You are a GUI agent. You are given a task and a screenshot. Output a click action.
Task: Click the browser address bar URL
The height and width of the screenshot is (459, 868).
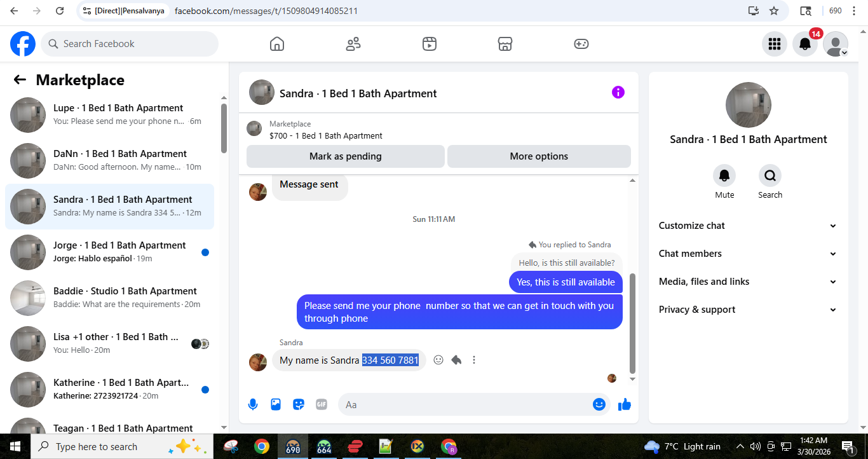click(266, 11)
